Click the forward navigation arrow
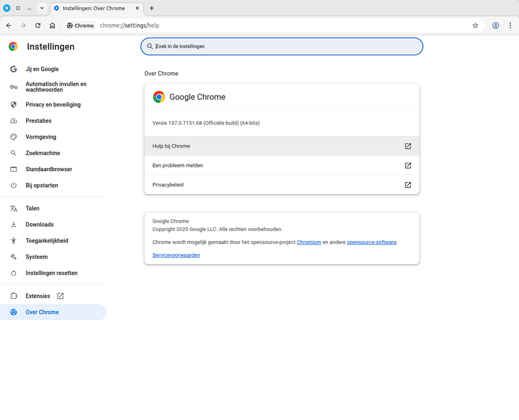 [23, 26]
